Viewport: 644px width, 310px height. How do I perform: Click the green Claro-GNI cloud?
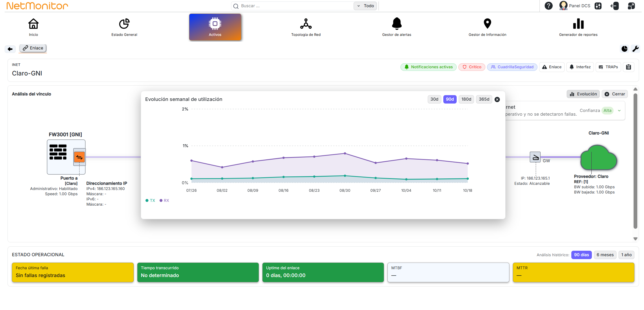599,158
